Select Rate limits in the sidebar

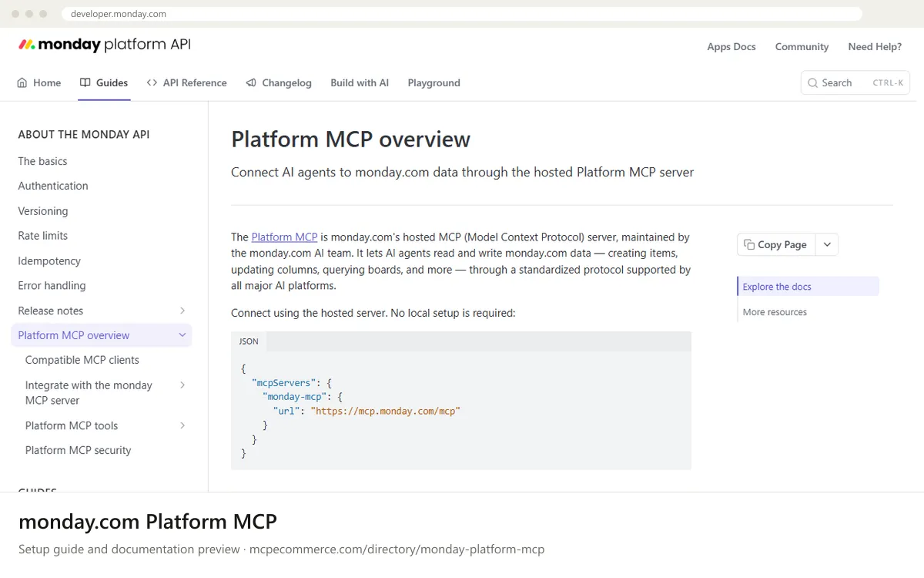point(43,236)
